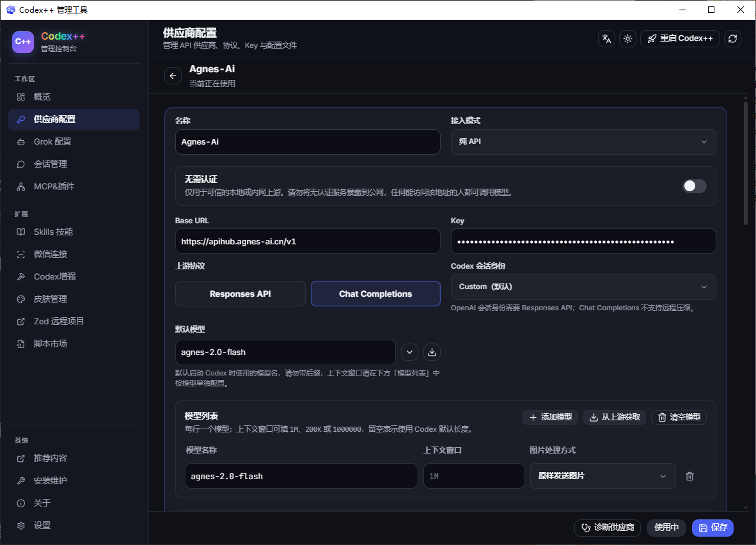The width and height of the screenshot is (756, 545).
Task: Click the download icon next to the default model
Action: 432,352
